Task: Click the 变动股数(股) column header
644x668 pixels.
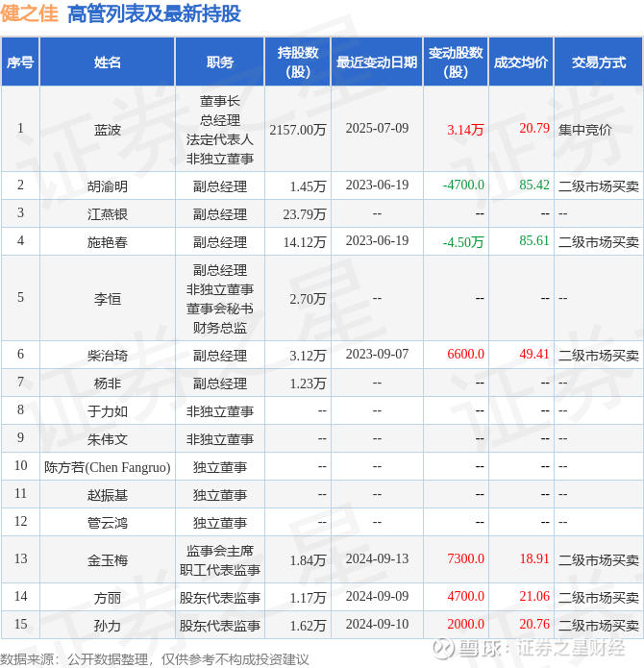Action: click(x=456, y=62)
